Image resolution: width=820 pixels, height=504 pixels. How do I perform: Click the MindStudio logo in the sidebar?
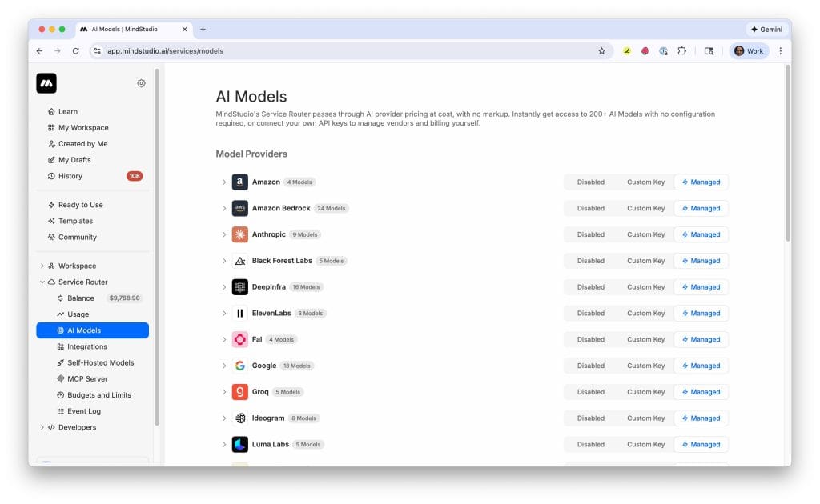point(46,83)
